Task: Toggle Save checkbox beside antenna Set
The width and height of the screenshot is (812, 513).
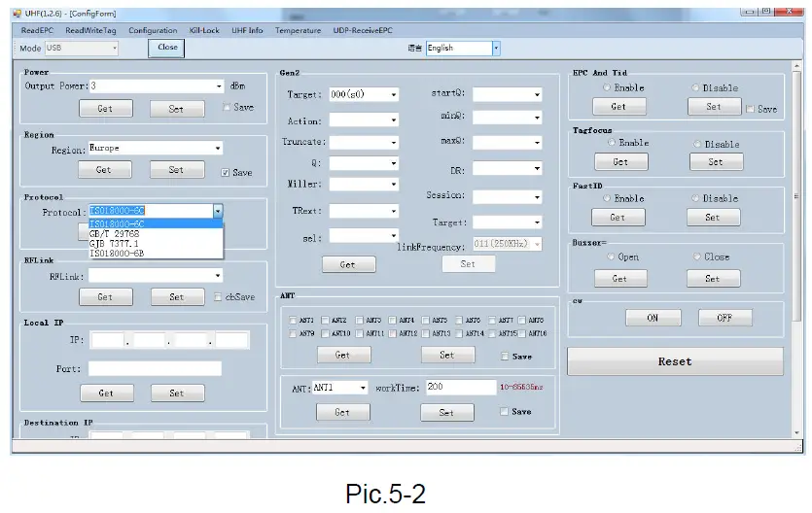Action: pyautogui.click(x=505, y=356)
